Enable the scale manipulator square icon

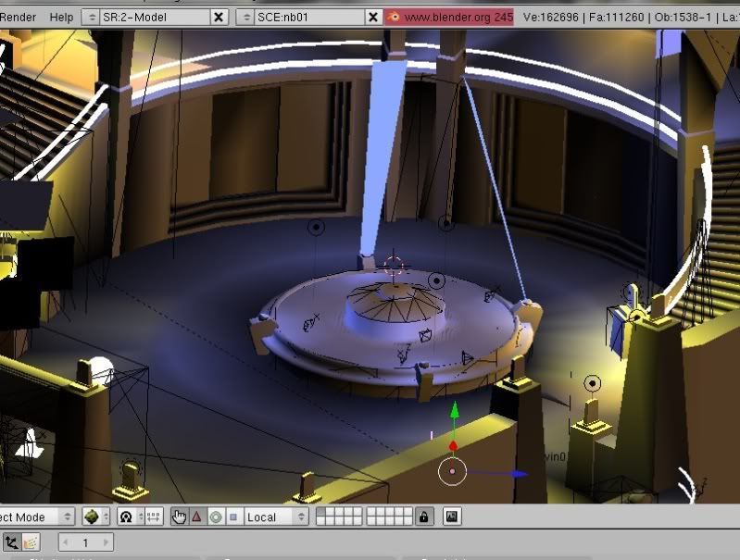pyautogui.click(x=233, y=517)
